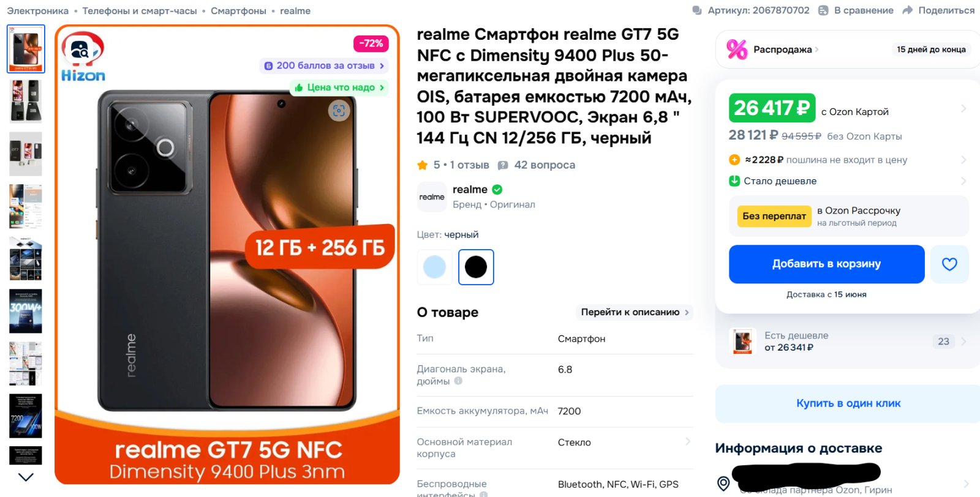980x497 pixels.
Task: Open Электроника breadcrumb category
Action: click(x=38, y=11)
